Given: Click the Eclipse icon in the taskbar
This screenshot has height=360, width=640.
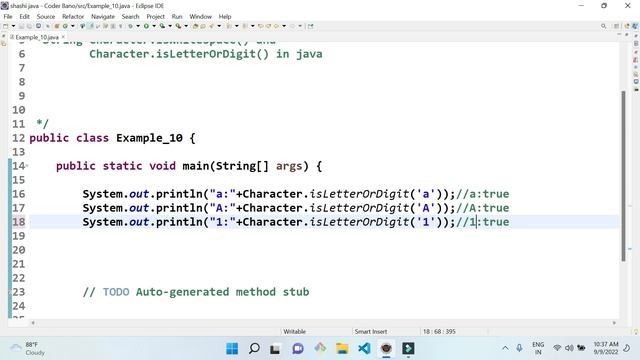Looking at the screenshot, I should 386,349.
